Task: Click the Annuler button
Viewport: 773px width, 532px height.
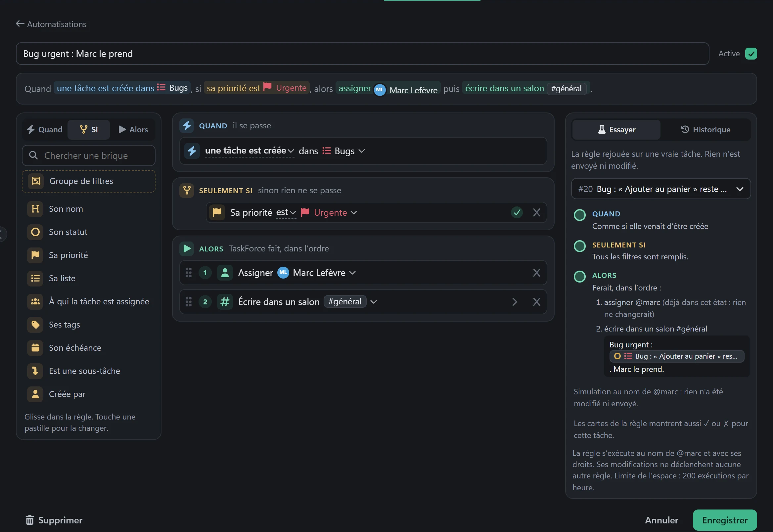Action: [661, 520]
